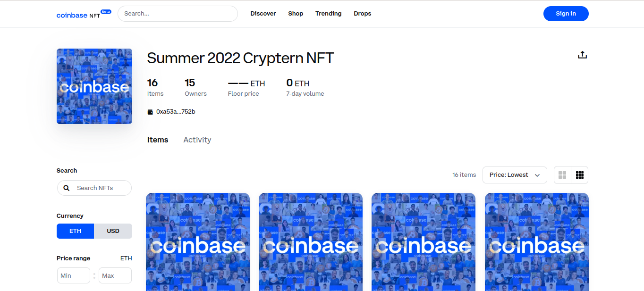Switch to small grid view
Viewport: 644px width, 291px height.
[x=580, y=175]
